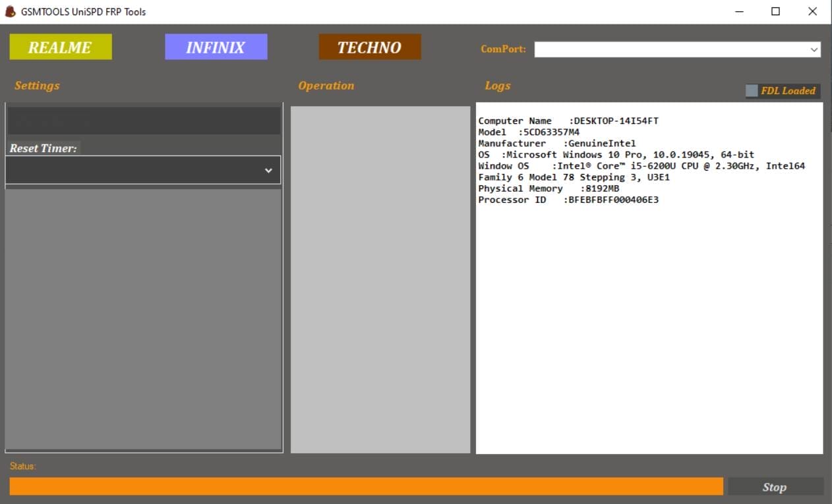Click inside the Logs output panel

click(x=649, y=296)
